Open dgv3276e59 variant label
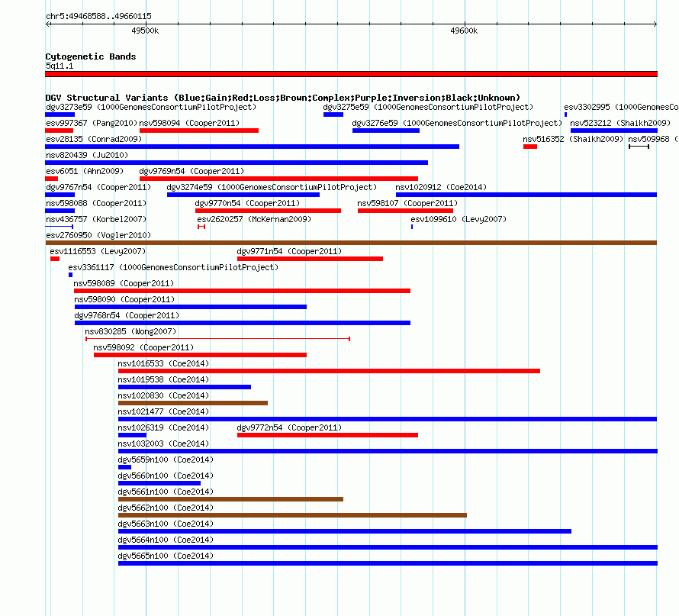The height and width of the screenshot is (616, 679). tap(457, 123)
